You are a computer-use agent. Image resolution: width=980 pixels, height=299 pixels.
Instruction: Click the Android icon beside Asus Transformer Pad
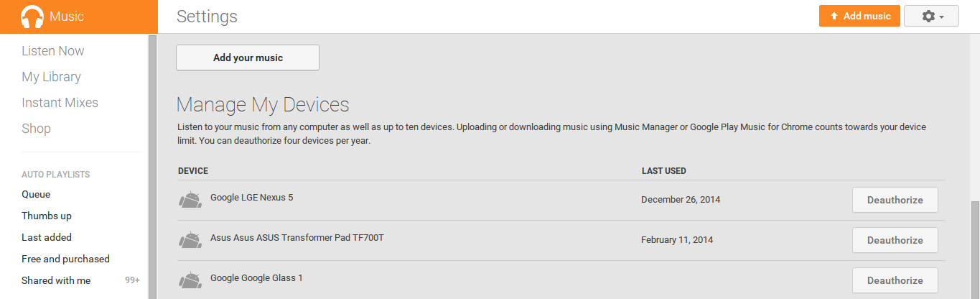pos(190,240)
